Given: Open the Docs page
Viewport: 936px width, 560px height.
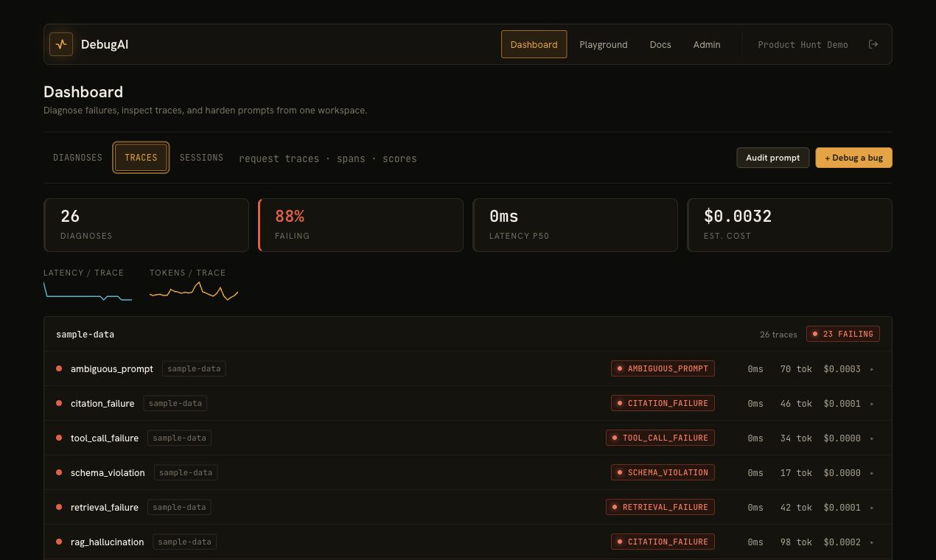Looking at the screenshot, I should point(660,44).
